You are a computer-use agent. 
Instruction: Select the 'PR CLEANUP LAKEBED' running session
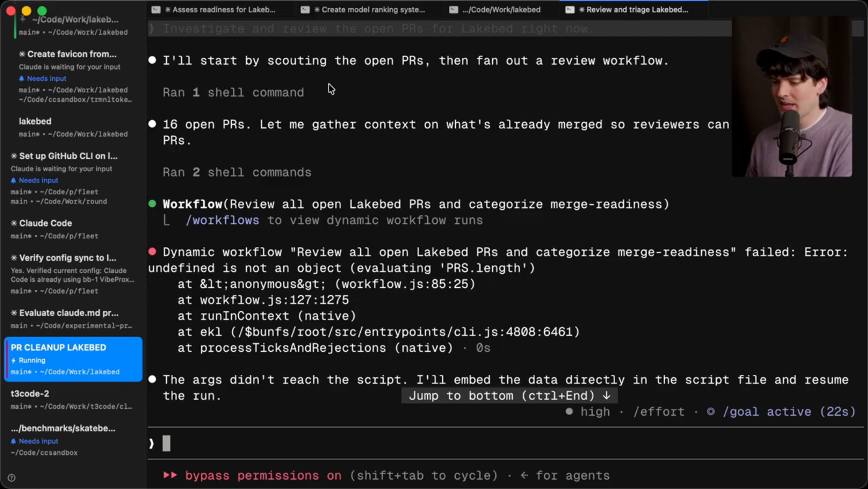73,359
